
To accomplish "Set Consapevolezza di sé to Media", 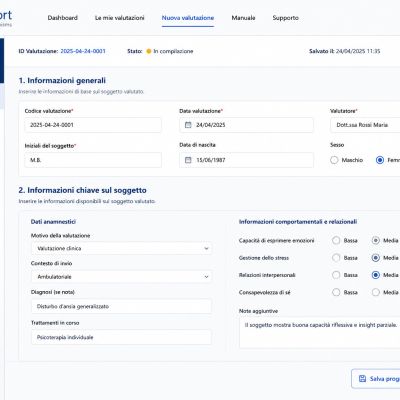I will [x=376, y=292].
